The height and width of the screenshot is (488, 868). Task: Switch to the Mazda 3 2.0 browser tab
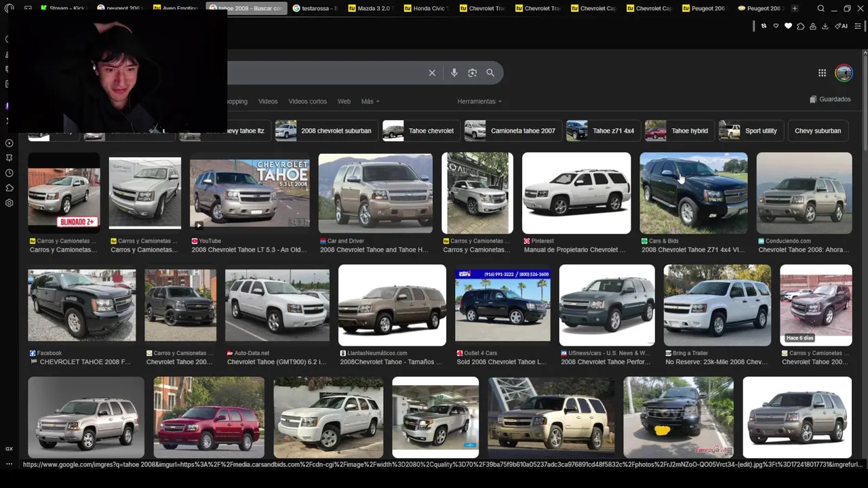coord(371,8)
